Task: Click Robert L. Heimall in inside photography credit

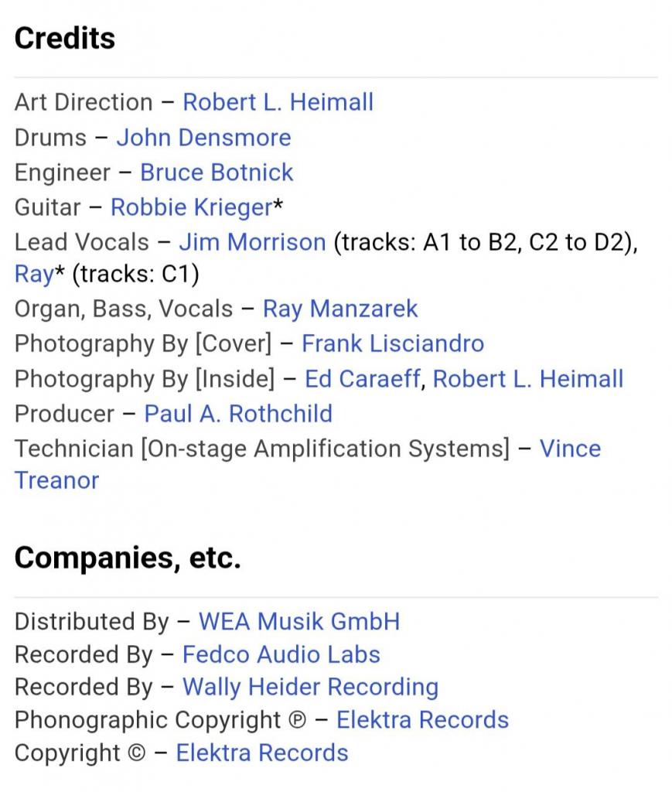Action: pos(527,379)
